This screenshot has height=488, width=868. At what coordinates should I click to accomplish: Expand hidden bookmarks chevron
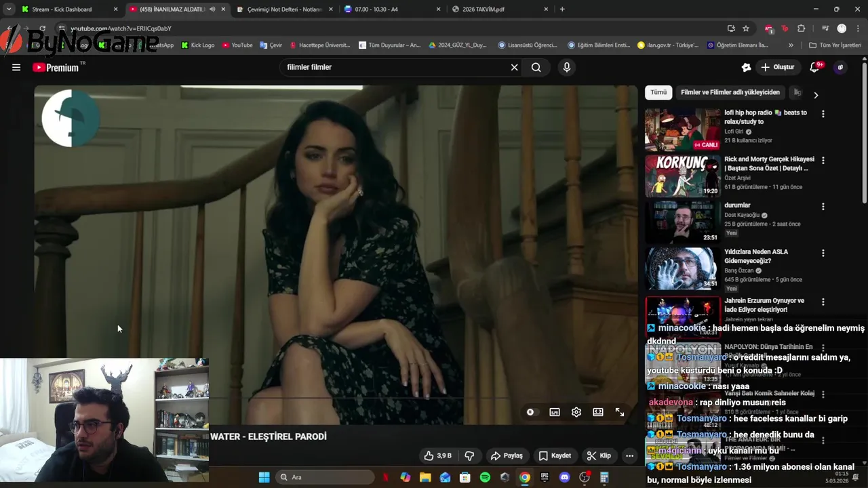click(791, 45)
